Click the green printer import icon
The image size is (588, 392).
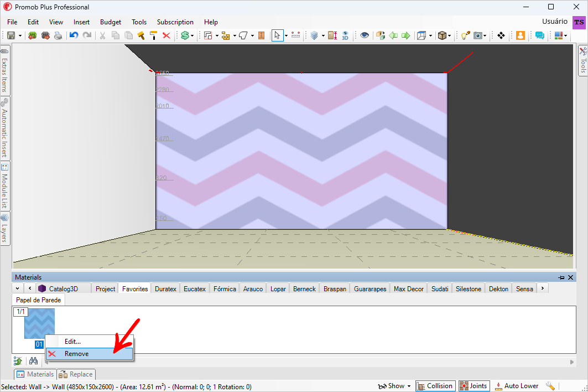pos(33,35)
